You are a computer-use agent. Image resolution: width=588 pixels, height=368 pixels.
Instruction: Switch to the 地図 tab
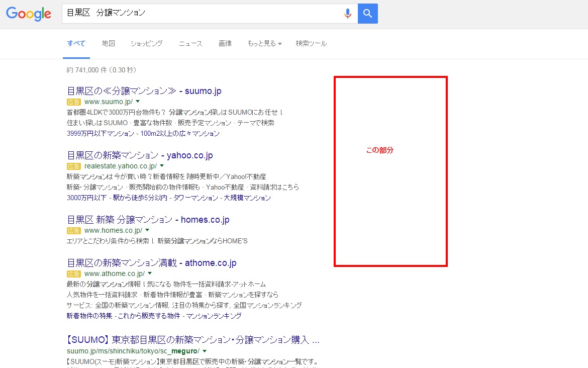click(x=109, y=44)
